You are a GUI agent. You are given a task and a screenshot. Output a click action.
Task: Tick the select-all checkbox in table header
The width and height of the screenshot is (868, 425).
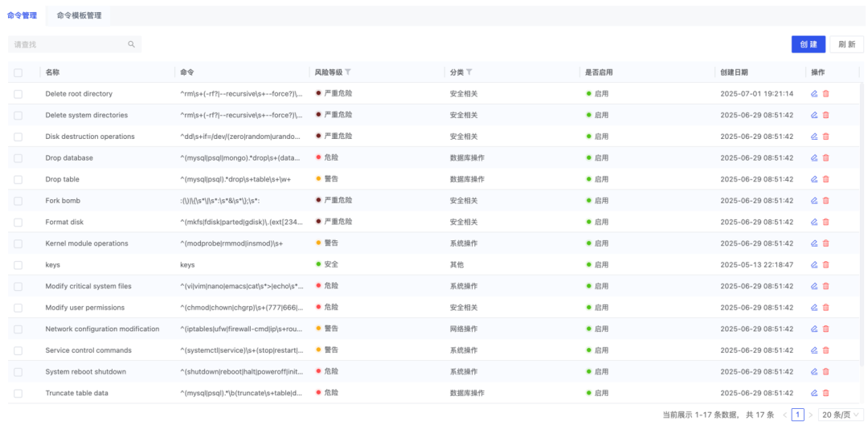point(18,72)
